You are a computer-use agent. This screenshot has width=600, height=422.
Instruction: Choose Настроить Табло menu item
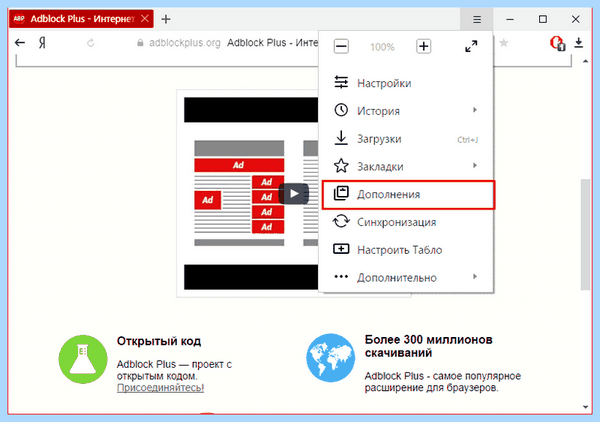pos(407,250)
